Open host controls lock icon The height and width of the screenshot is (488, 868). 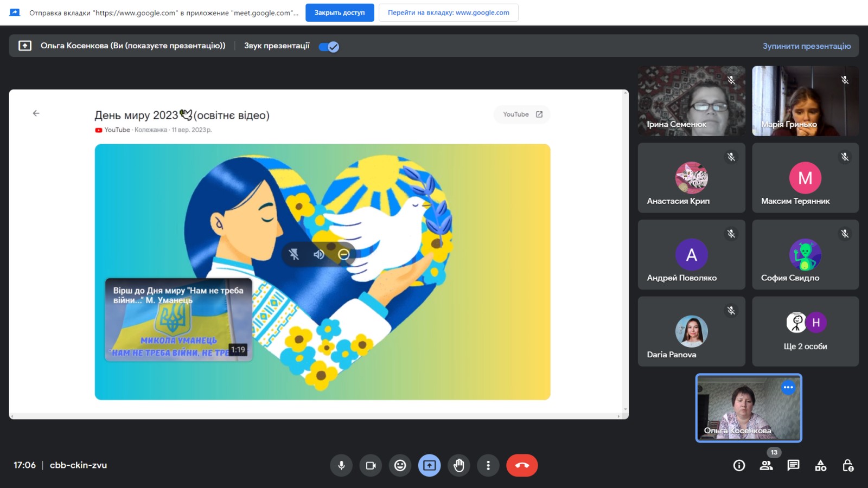(x=848, y=465)
